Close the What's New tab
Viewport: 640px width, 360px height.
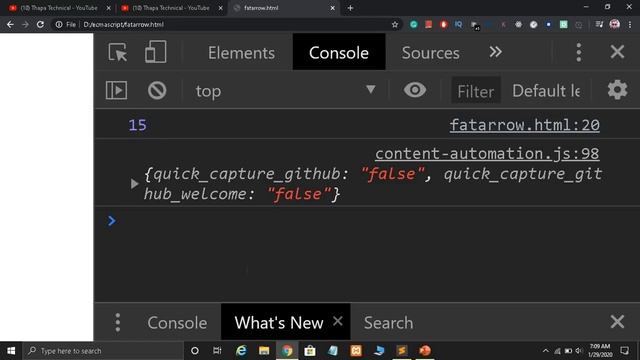(338, 321)
